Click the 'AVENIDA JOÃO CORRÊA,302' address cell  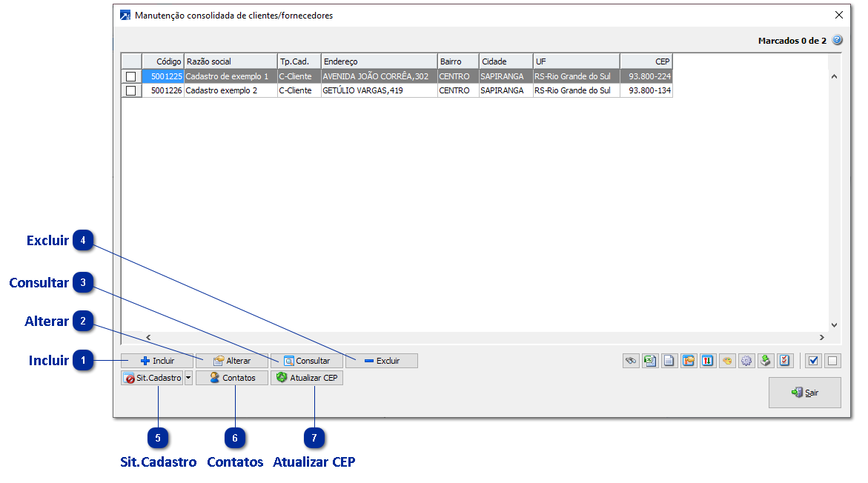380,76
